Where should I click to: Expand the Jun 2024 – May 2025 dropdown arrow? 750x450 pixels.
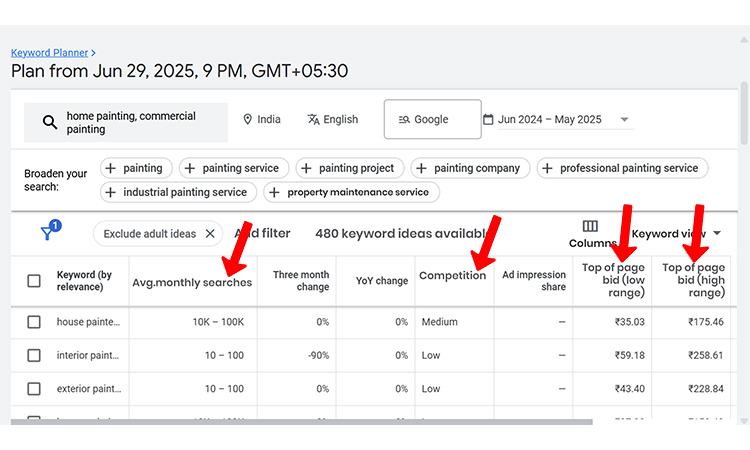tap(624, 119)
